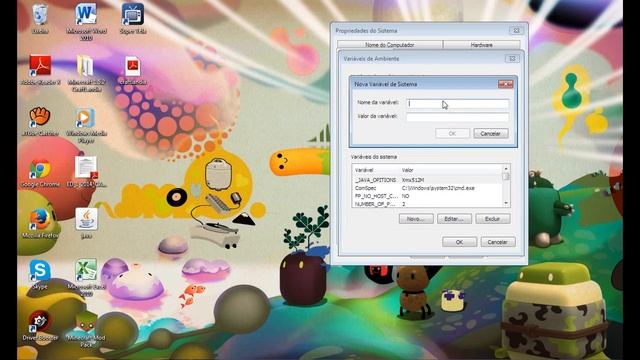
Task: Close the Nova Variável de Sistema dialog
Action: (505, 84)
